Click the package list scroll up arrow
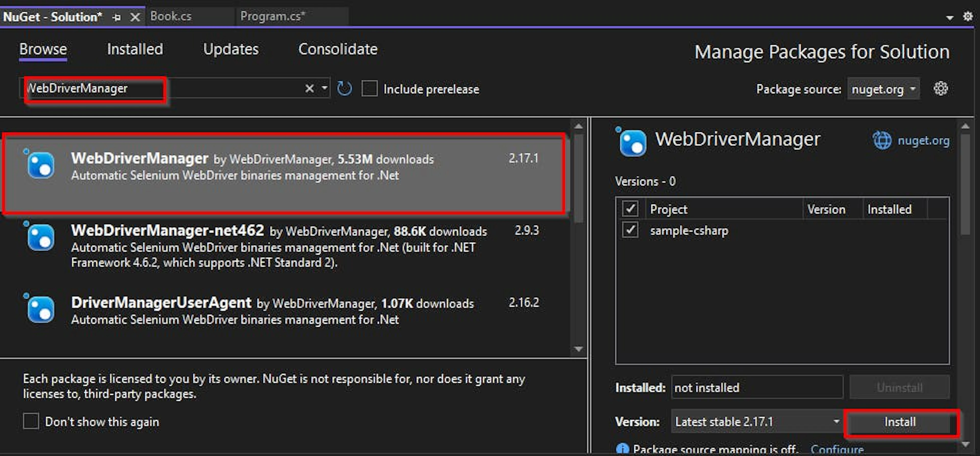This screenshot has height=456, width=980. click(579, 126)
